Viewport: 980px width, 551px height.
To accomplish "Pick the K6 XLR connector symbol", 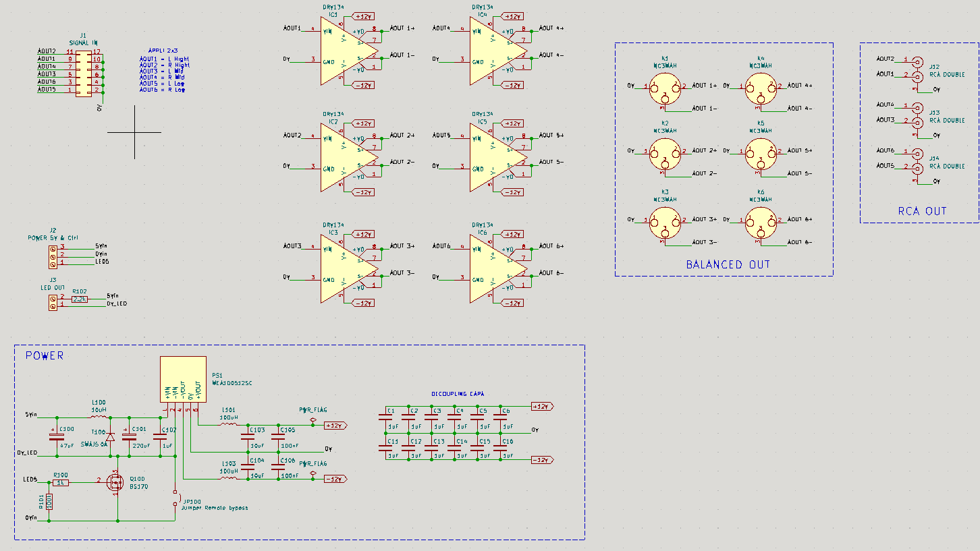I will pyautogui.click(x=761, y=225).
